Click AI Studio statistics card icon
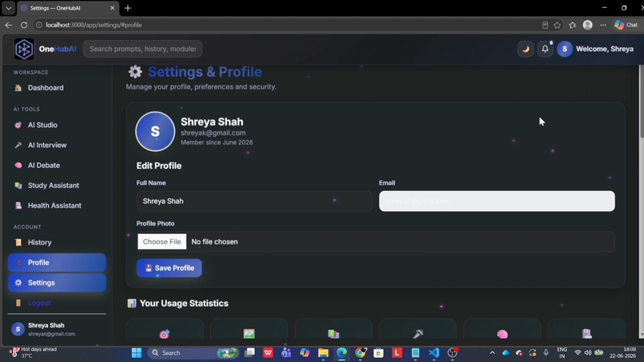The height and width of the screenshot is (362, 644). pos(165,334)
